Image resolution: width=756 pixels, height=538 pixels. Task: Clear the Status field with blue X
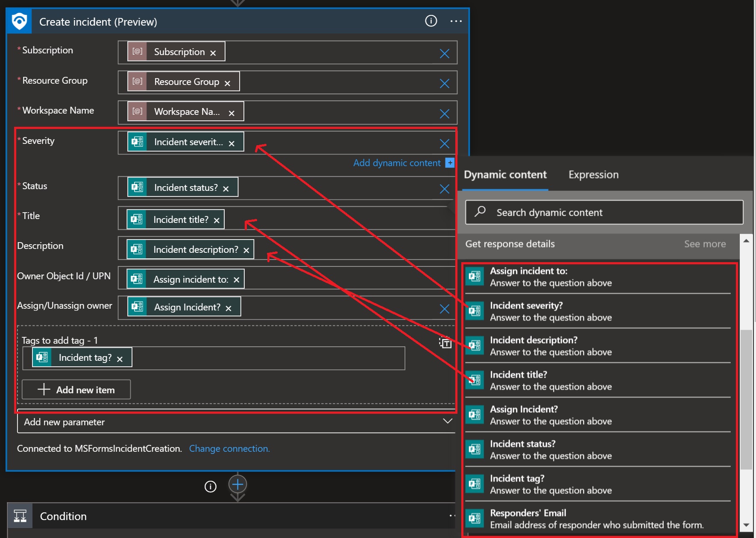444,189
